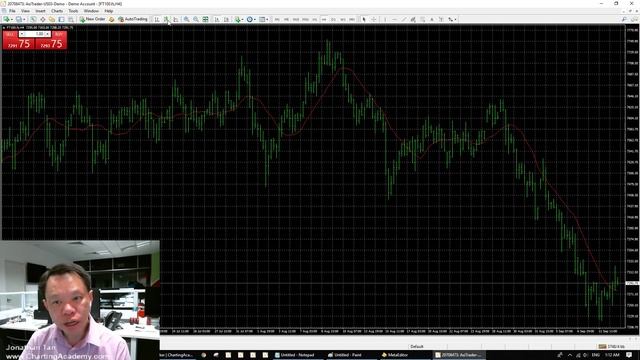The width and height of the screenshot is (640, 360).
Task: Launch MetaEditor from the toolbar icon
Action: coord(111,19)
